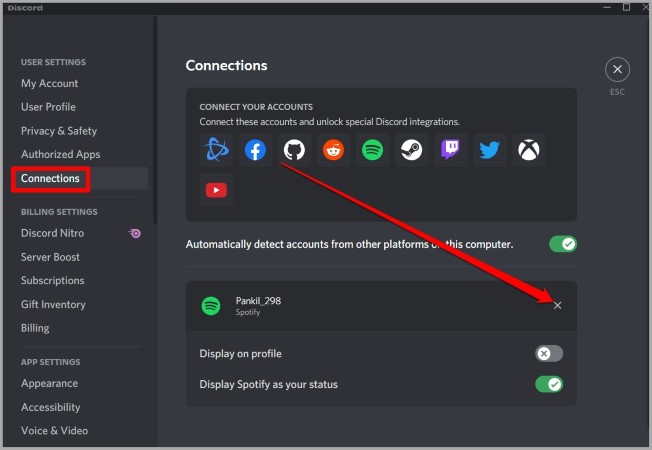Enable Display on profile switch
The width and height of the screenshot is (652, 450).
tap(549, 354)
